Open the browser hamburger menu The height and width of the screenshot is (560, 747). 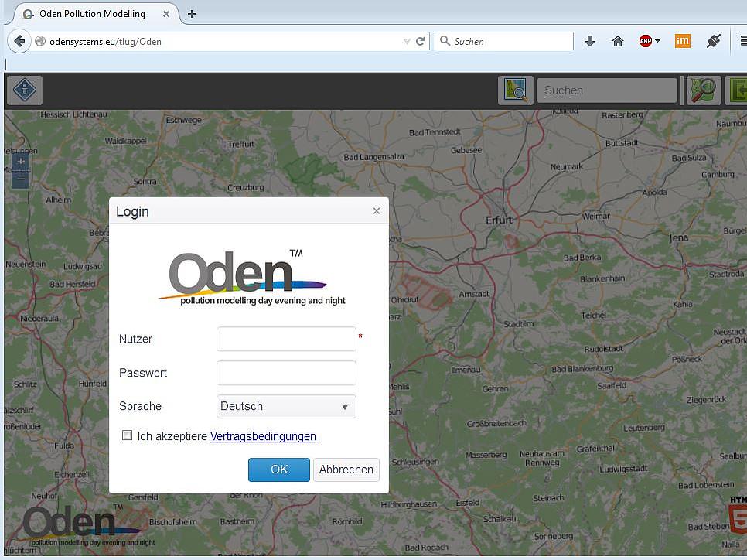pyautogui.click(x=743, y=41)
